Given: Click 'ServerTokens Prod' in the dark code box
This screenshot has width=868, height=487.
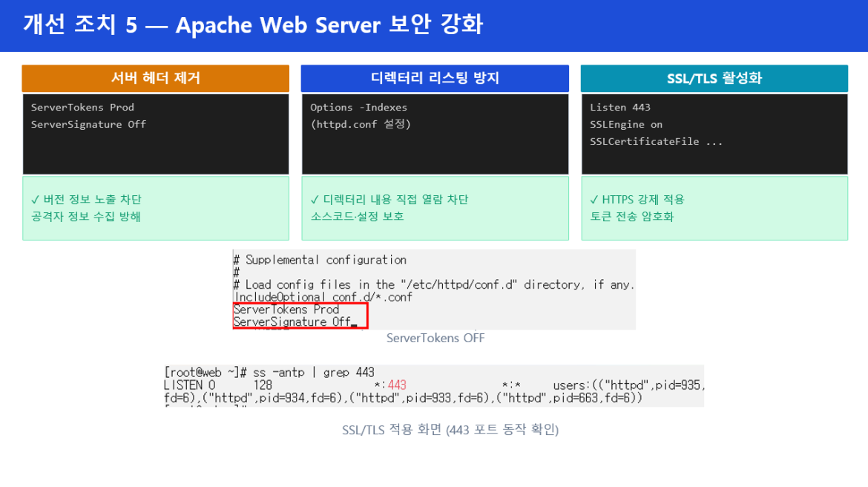Looking at the screenshot, I should (82, 108).
